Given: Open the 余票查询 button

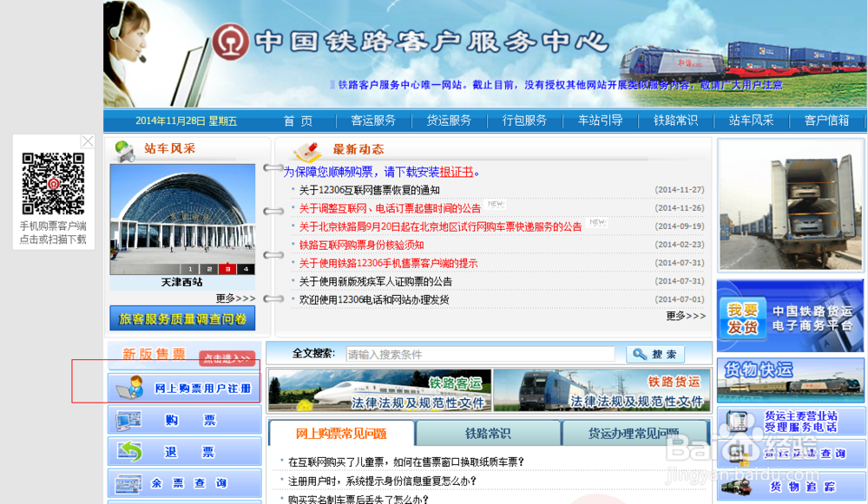Looking at the screenshot, I should click(x=184, y=483).
